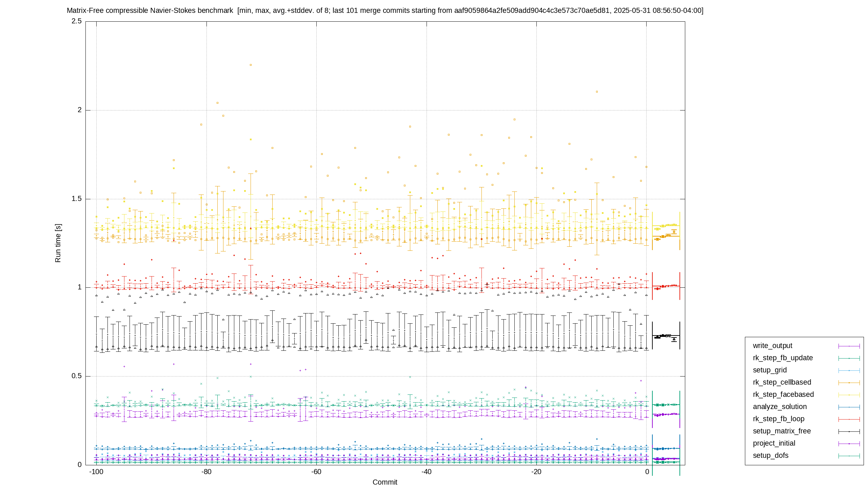The width and height of the screenshot is (868, 488).
Task: Click the 'Run time [s]' y-axis label
Action: pos(58,243)
